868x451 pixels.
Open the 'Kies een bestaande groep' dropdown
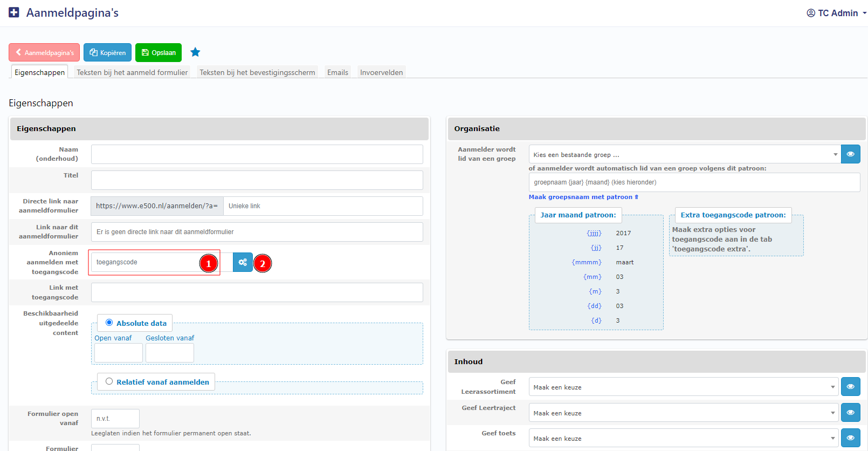pyautogui.click(x=684, y=155)
